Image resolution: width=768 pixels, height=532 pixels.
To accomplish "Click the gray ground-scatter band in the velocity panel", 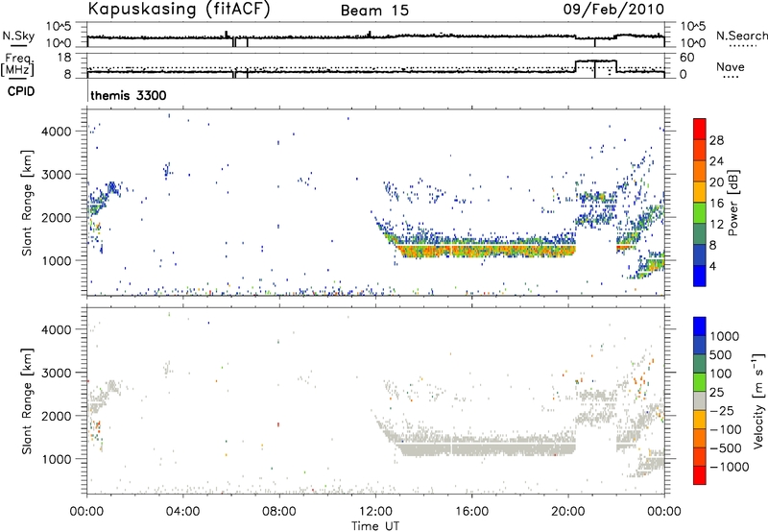I will (488, 448).
